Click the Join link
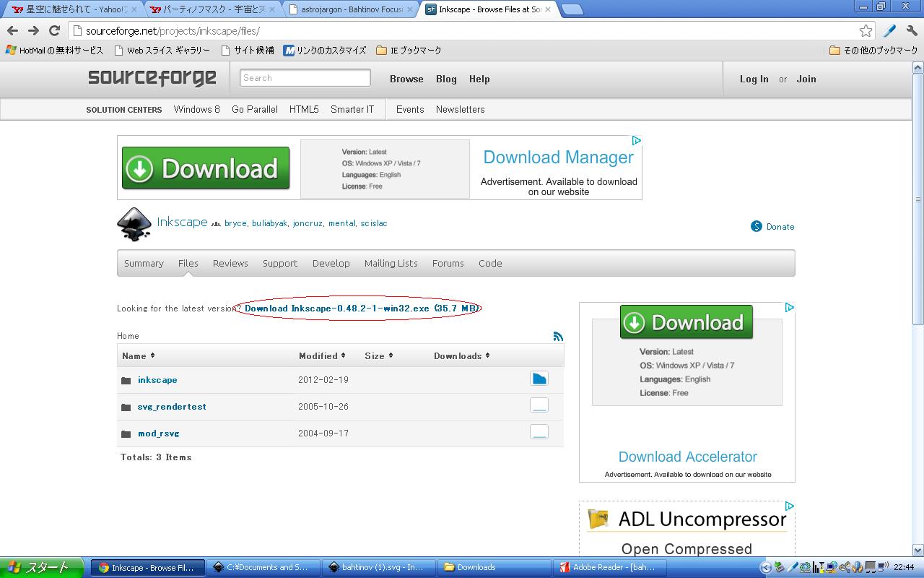924x578 pixels. 806,79
